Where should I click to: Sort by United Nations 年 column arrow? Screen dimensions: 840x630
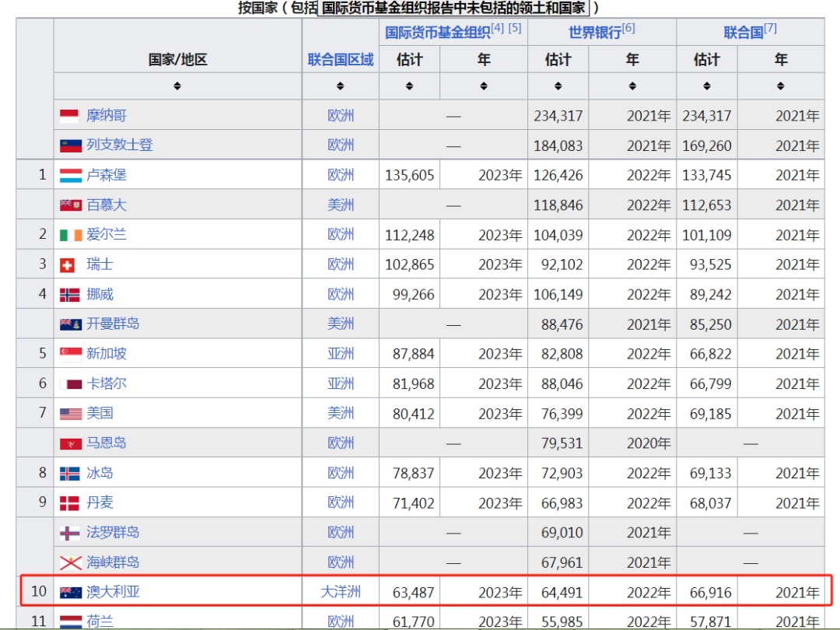pos(781,86)
